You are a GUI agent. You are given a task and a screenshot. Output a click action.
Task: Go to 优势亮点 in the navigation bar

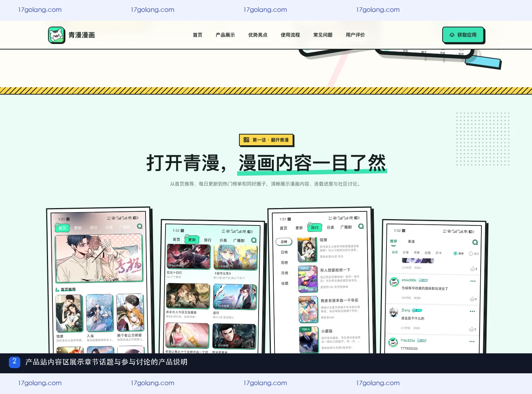tap(258, 35)
